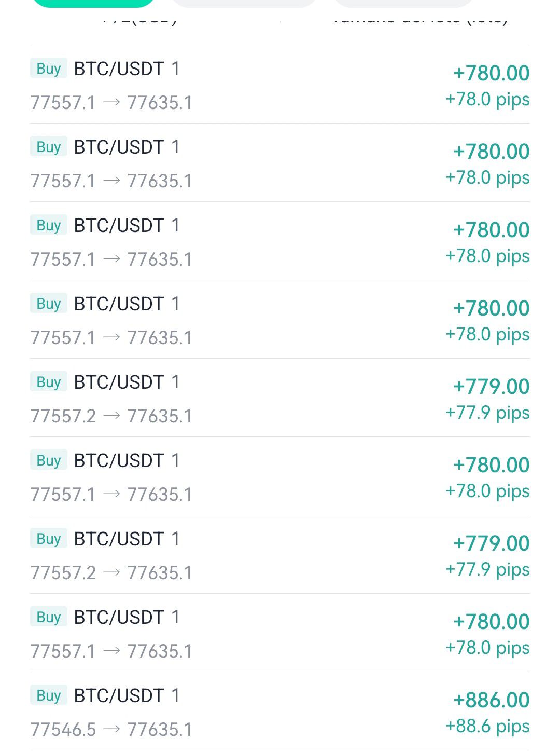Image resolution: width=560 pixels, height=752 pixels.
Task: Click the partially hidden P/L(USD) column header
Action: (139, 21)
